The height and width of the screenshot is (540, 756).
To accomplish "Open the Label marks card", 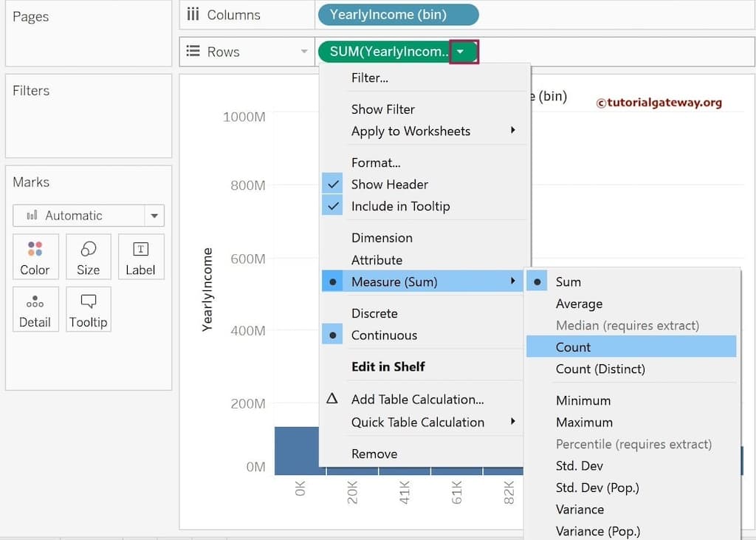I will (x=140, y=256).
